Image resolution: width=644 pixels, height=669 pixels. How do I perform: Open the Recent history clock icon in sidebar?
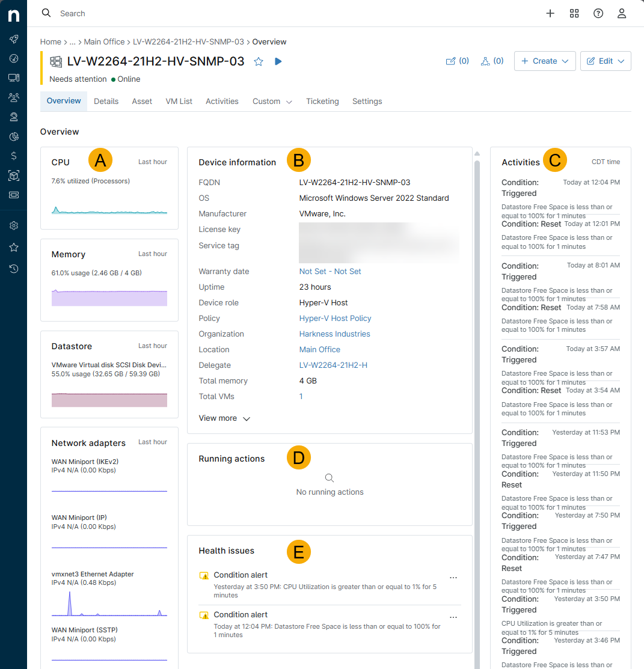[14, 269]
